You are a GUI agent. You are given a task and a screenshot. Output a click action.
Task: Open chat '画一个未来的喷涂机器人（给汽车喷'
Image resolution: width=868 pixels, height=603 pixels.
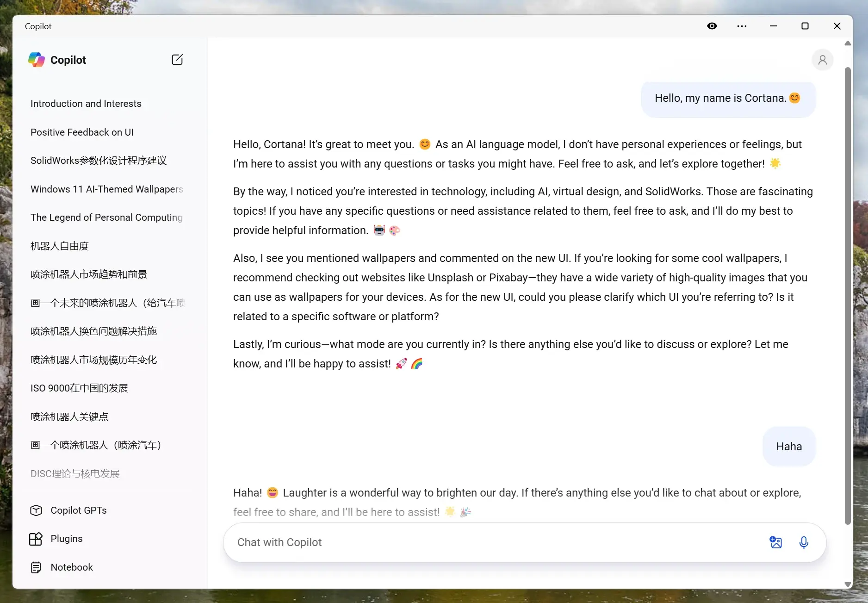click(108, 303)
